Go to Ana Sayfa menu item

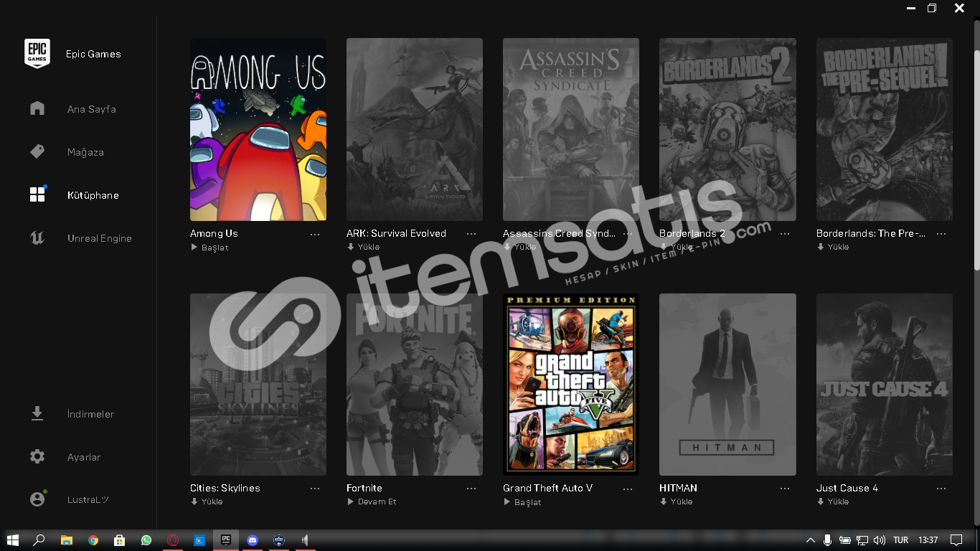click(x=91, y=109)
